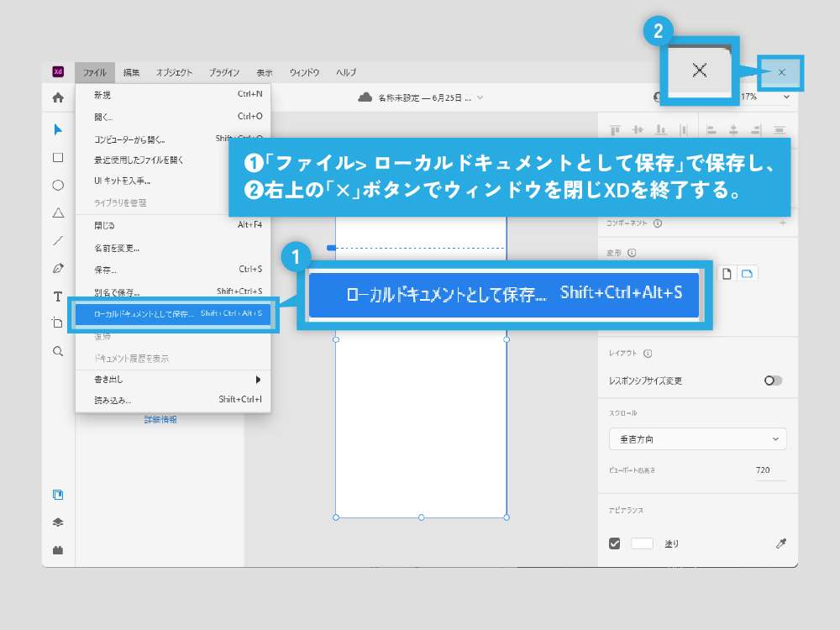Click the info icon beside コンポーネント
Viewport: 840px width, 630px height.
click(658, 223)
